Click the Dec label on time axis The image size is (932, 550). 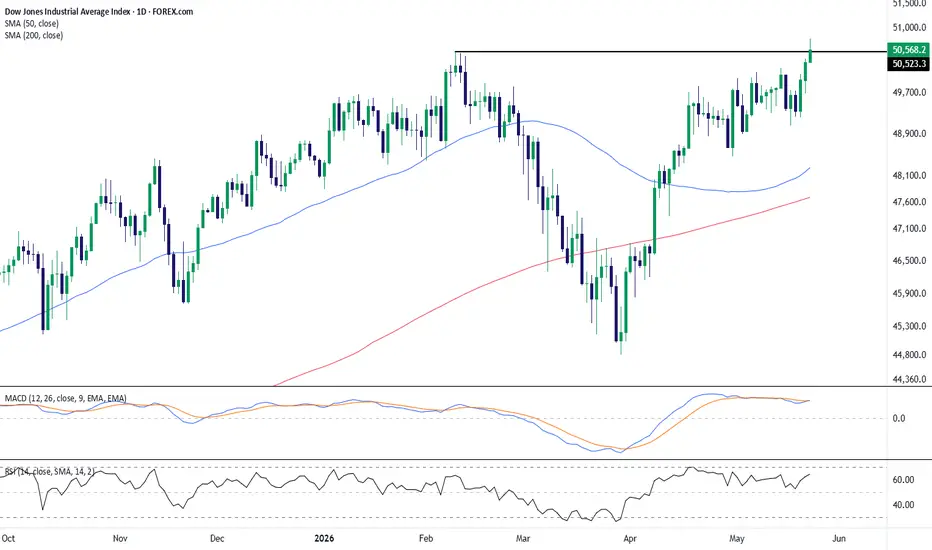[x=217, y=538]
